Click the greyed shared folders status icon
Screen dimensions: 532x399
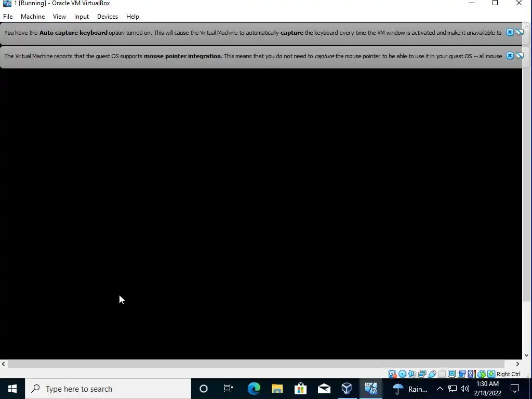[x=442, y=374]
